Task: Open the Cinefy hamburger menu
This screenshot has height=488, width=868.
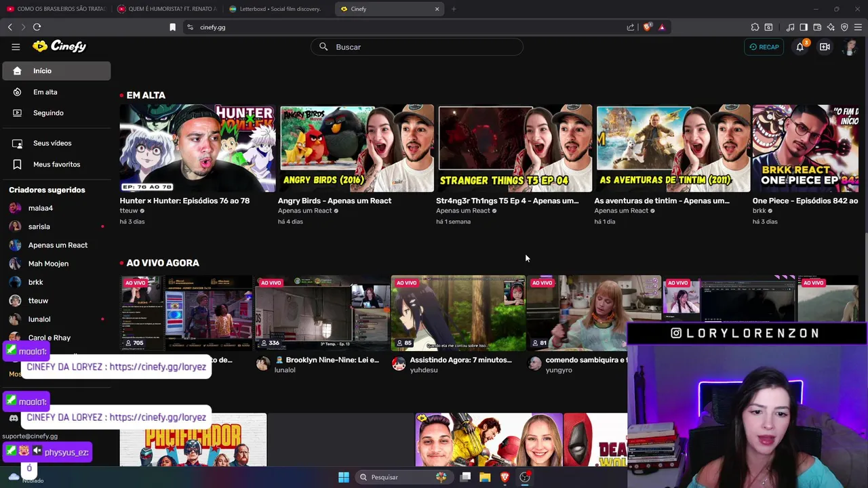Action: point(16,47)
